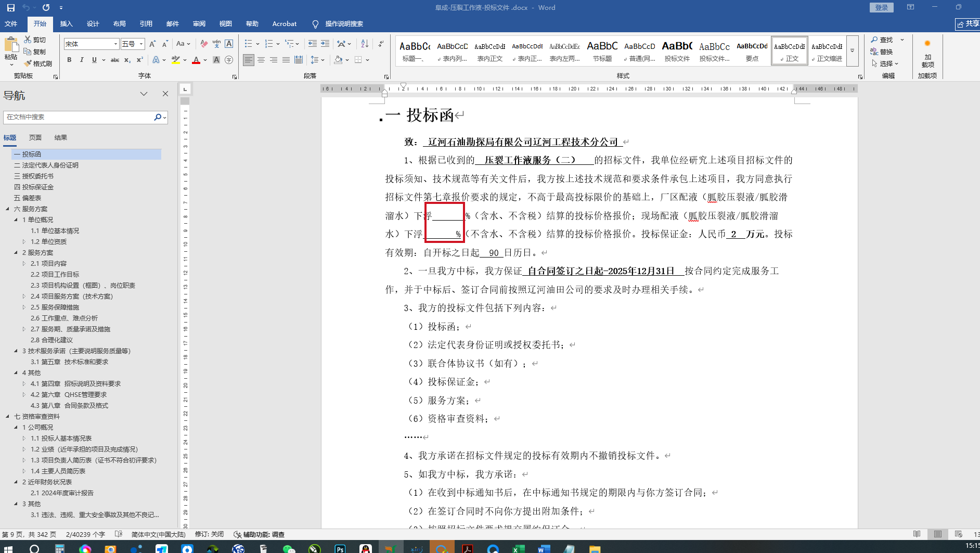Apply strikethrough with the abc icon

(115, 60)
